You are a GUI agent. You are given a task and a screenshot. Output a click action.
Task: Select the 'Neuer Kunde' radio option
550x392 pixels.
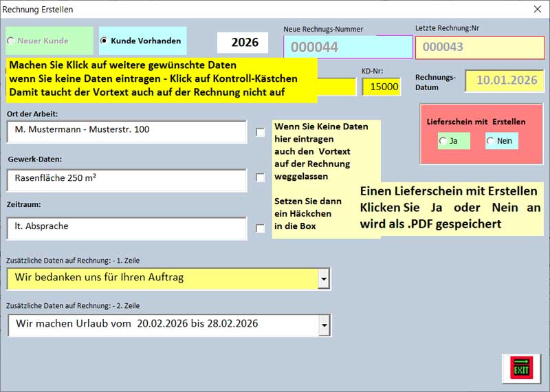(11, 41)
